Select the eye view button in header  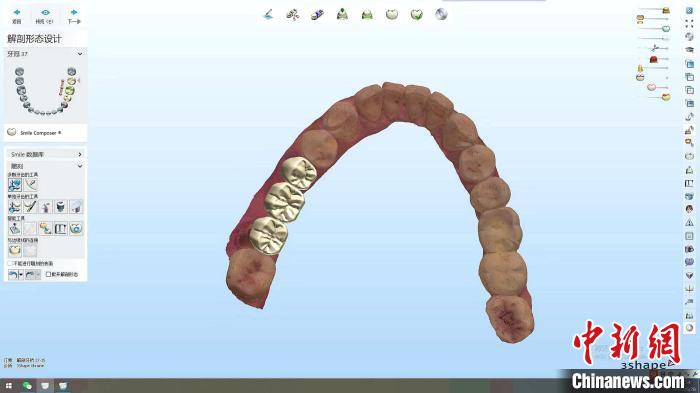point(45,15)
